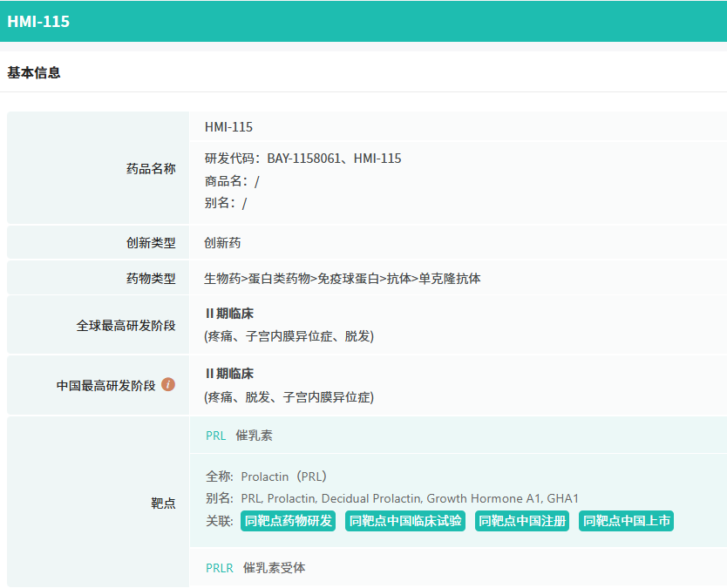Image resolution: width=727 pixels, height=588 pixels.
Task: Click the 创新类型 row label
Action: [x=151, y=243]
